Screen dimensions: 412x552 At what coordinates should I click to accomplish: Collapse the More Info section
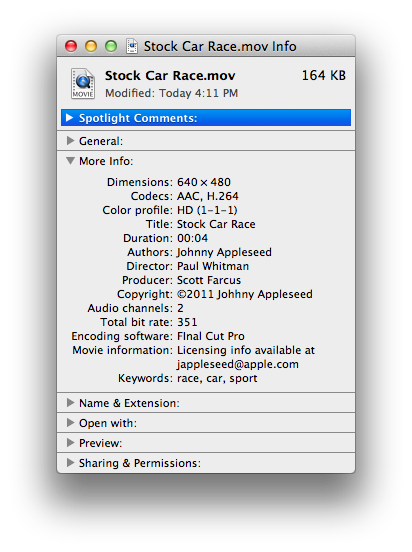pos(70,161)
